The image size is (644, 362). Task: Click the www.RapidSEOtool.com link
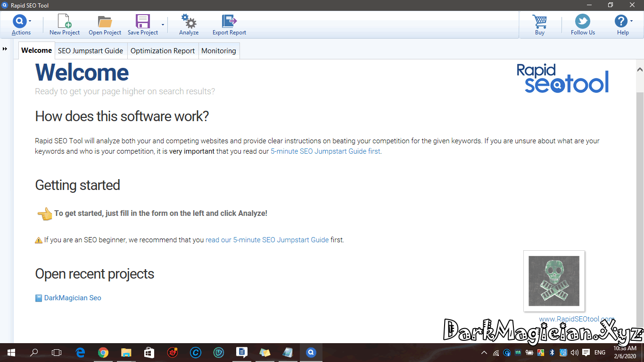click(x=577, y=319)
